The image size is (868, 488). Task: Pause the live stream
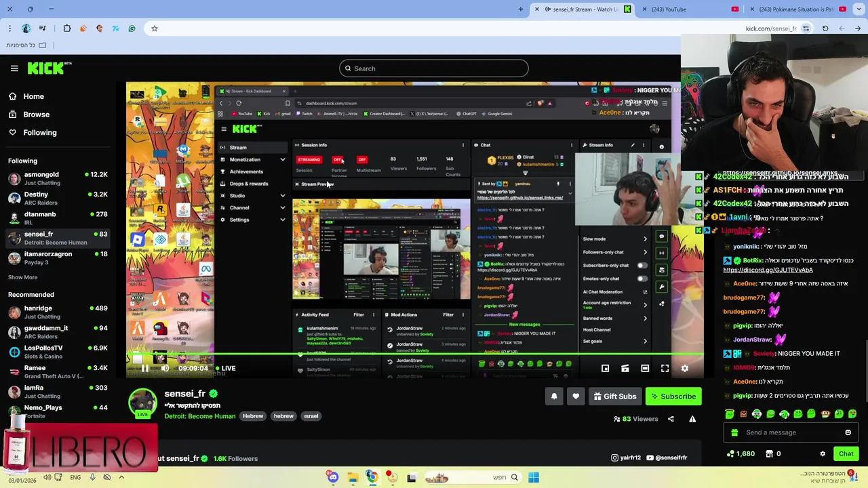(144, 368)
